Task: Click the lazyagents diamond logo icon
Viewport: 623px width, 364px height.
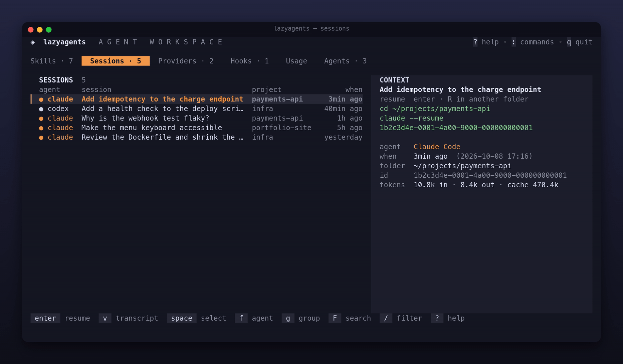Action: coord(33,42)
